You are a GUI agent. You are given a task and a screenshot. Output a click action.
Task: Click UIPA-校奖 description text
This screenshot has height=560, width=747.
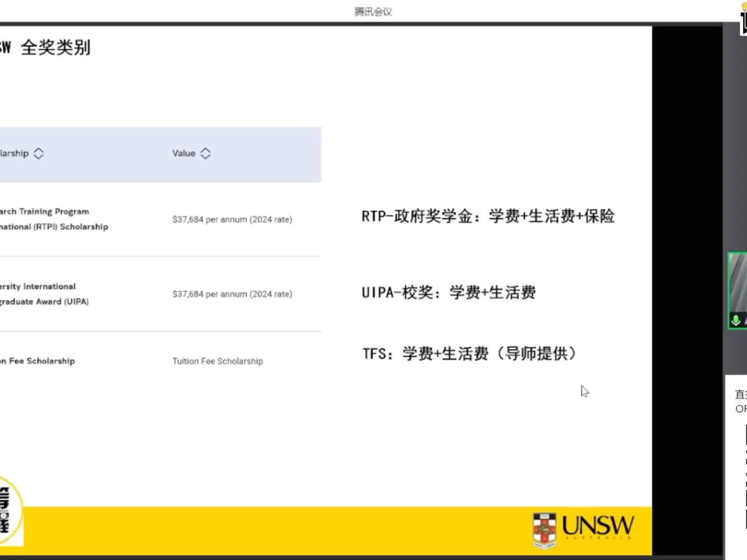click(x=449, y=292)
